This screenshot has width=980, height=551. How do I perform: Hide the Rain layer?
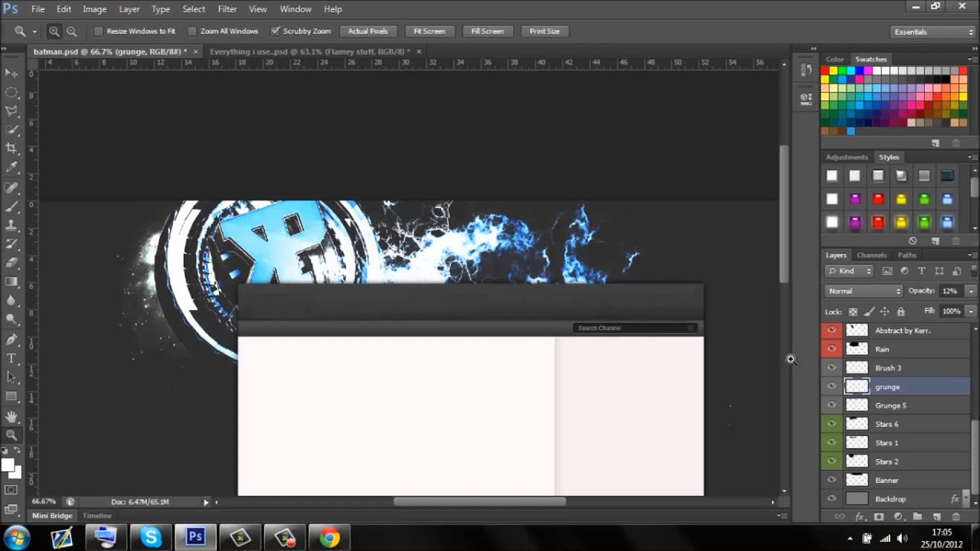click(831, 349)
